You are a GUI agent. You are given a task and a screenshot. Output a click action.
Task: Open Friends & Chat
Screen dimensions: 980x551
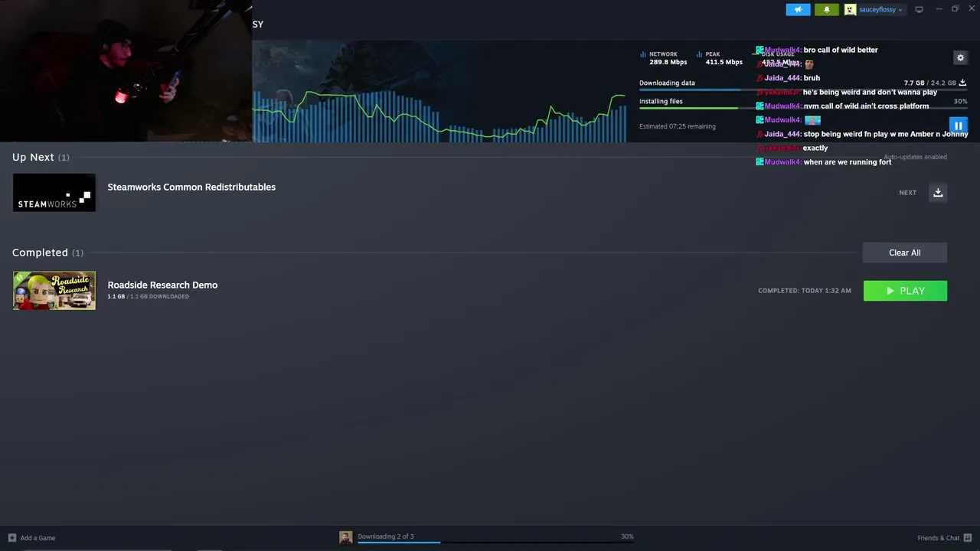pos(938,538)
